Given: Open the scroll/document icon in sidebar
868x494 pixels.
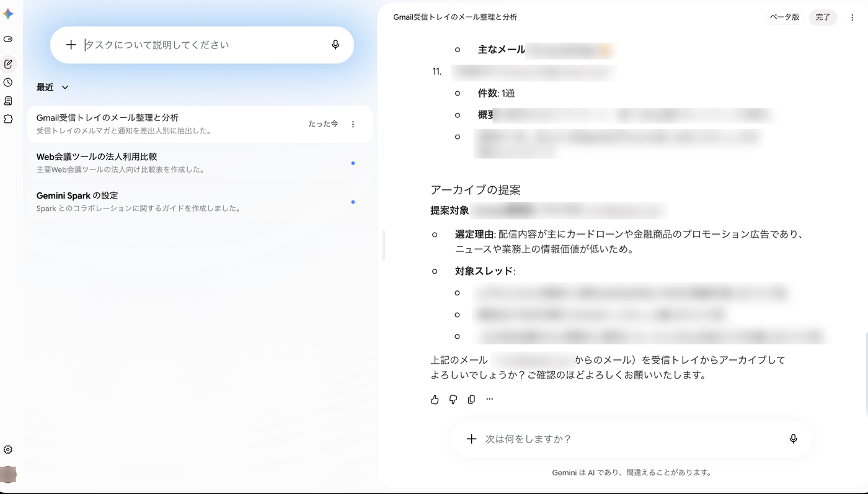Looking at the screenshot, I should pos(8,101).
